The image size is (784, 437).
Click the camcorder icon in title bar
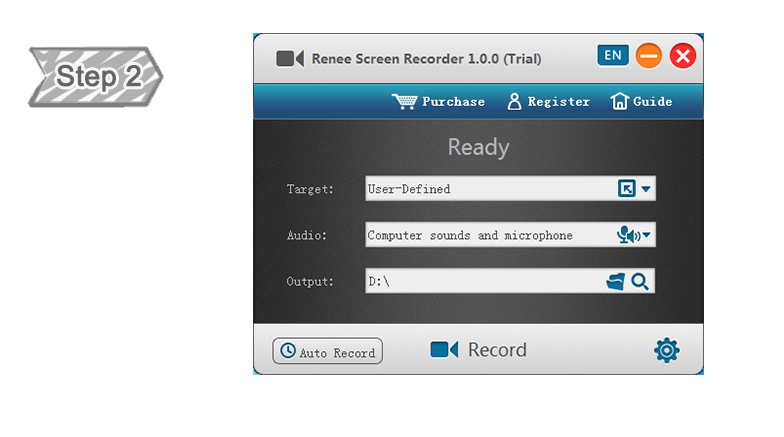290,58
